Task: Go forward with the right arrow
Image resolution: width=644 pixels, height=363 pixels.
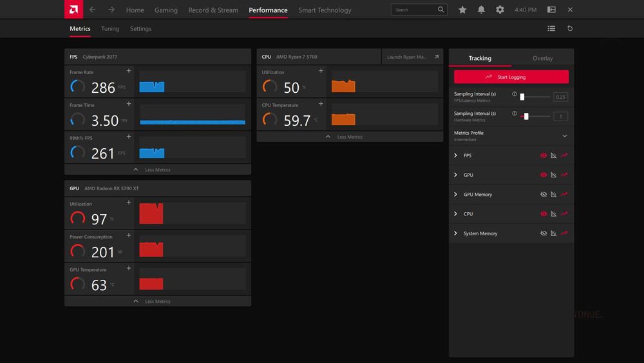Action: (x=111, y=10)
